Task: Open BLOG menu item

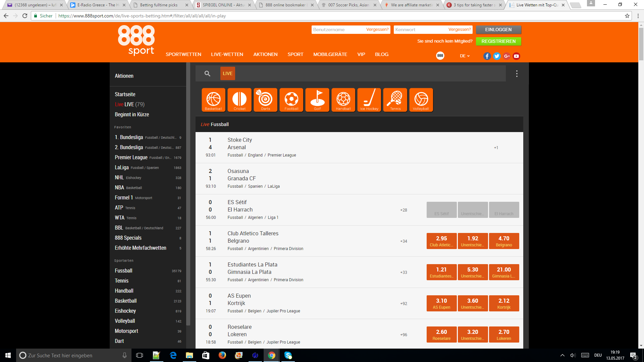Action: coord(382,54)
